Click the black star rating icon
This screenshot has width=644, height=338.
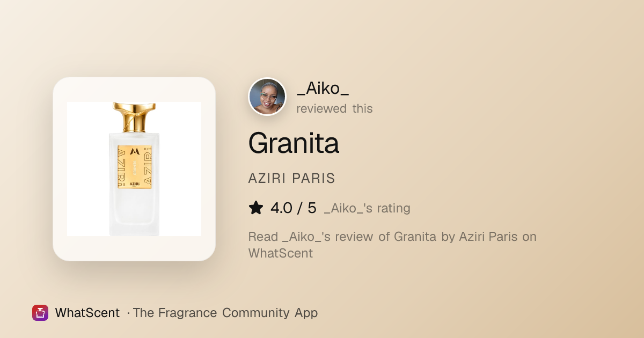coord(256,208)
